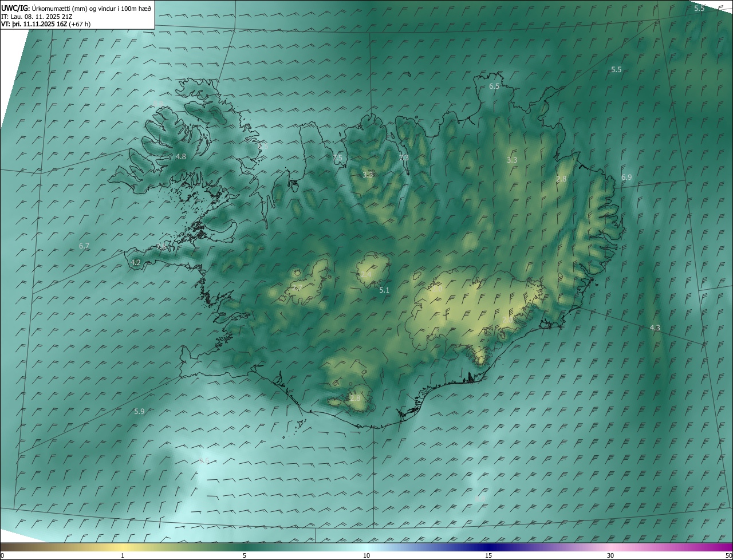Pick the dark navy color at 15 on the scale

tap(488, 547)
